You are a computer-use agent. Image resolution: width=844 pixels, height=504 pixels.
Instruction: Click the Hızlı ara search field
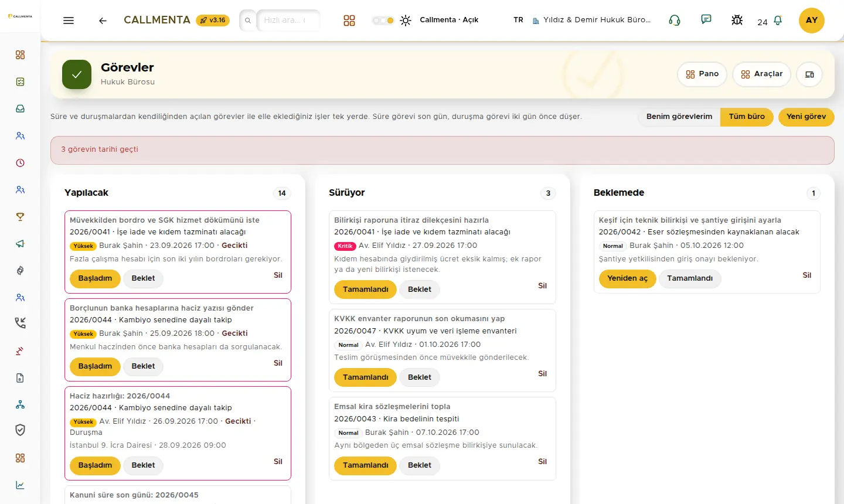click(x=288, y=21)
